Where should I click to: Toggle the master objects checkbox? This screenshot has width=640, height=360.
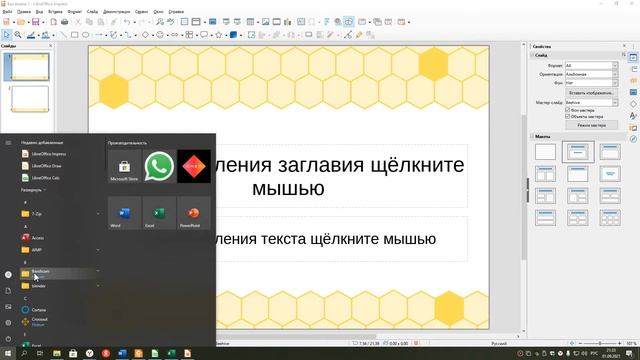click(x=567, y=116)
